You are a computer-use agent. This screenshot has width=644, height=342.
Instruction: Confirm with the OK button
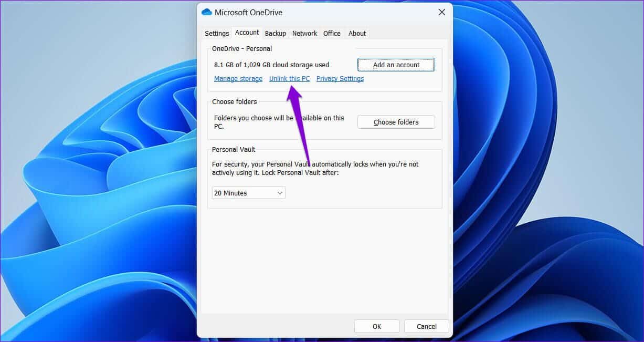click(x=377, y=326)
